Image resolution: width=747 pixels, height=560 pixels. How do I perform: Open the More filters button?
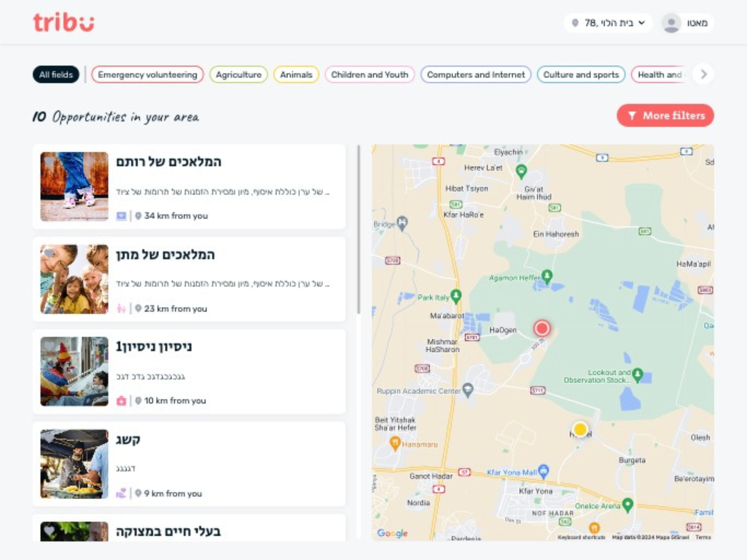[x=665, y=115]
